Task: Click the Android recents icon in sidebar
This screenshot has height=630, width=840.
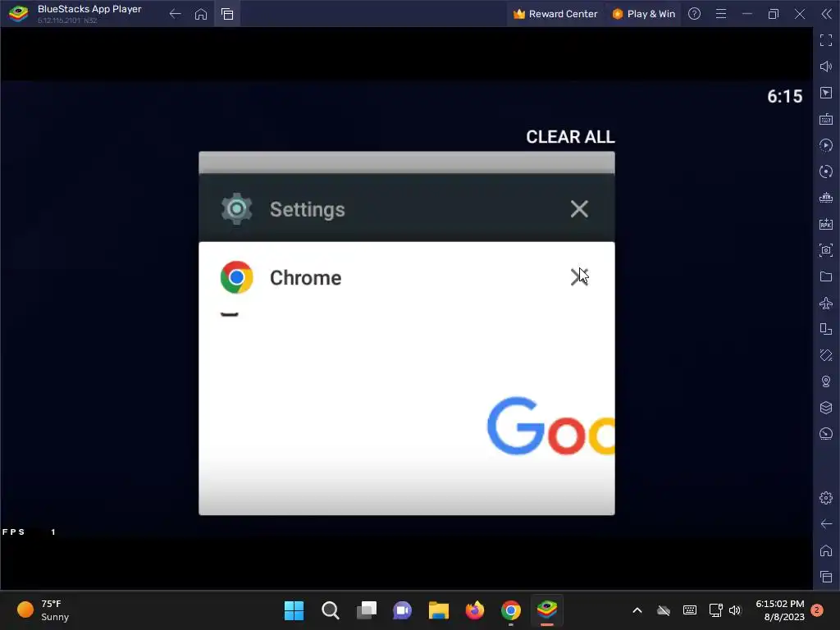Action: [826, 577]
